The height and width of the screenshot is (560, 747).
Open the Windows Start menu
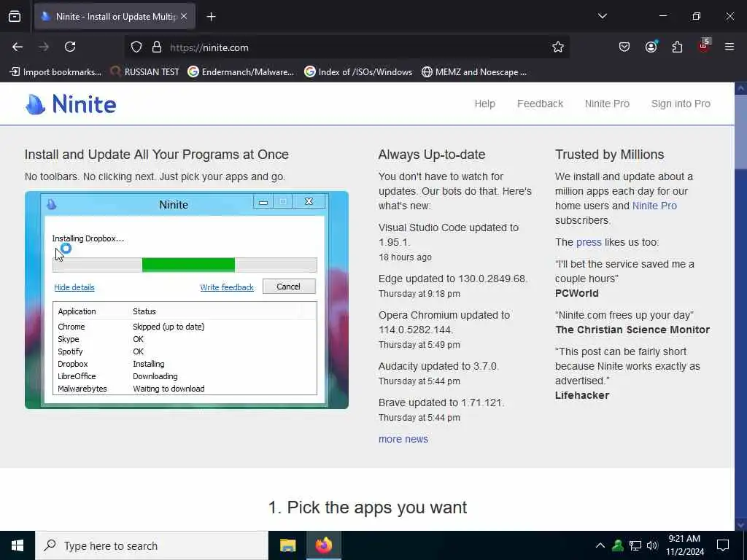click(18, 545)
